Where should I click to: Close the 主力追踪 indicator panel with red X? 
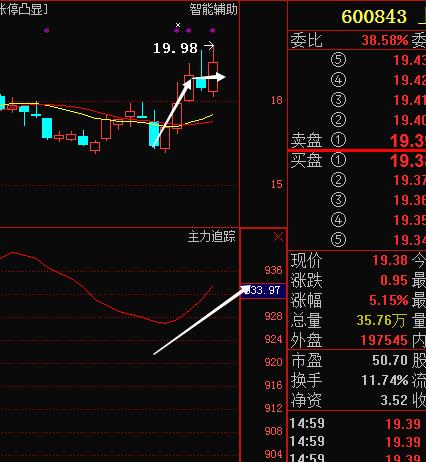point(278,237)
